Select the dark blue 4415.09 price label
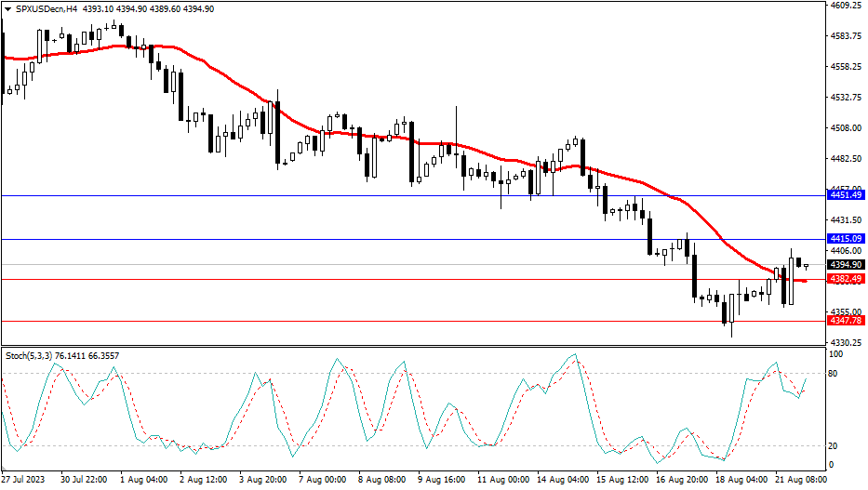The height and width of the screenshot is (490, 868). click(x=846, y=239)
